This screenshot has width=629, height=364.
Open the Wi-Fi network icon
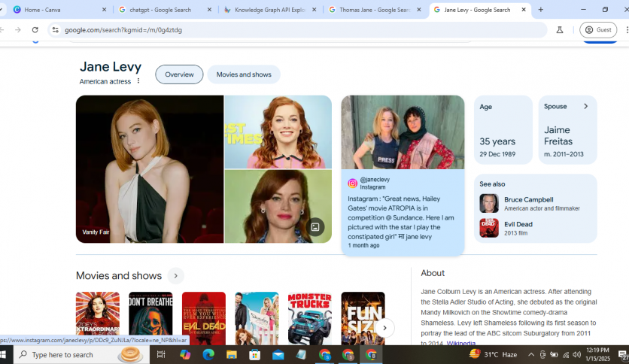[566, 354]
